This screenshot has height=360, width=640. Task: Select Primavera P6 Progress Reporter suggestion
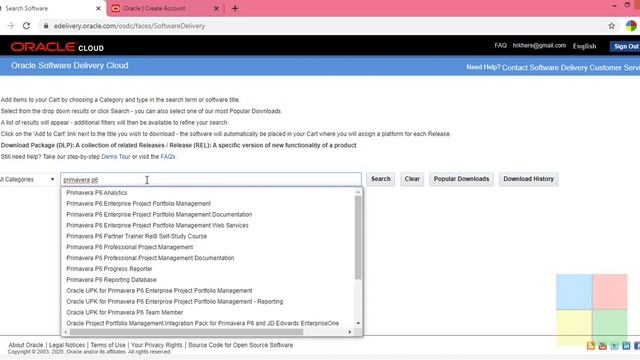[109, 269]
